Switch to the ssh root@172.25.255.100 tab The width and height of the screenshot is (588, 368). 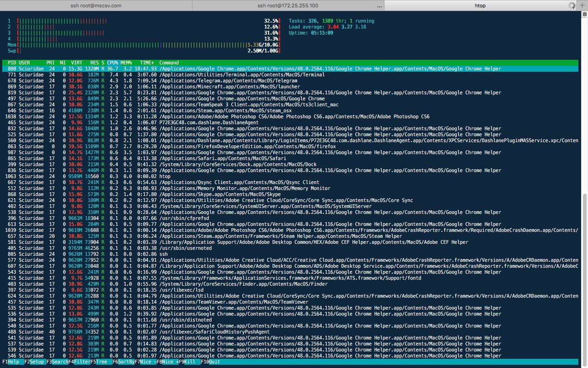point(288,6)
